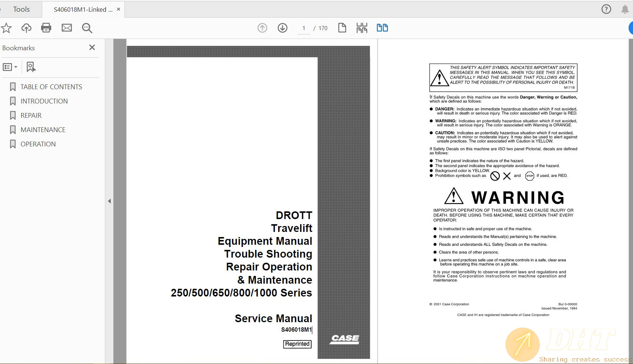Toggle single-page view mode
The image size is (633, 364).
(342, 28)
